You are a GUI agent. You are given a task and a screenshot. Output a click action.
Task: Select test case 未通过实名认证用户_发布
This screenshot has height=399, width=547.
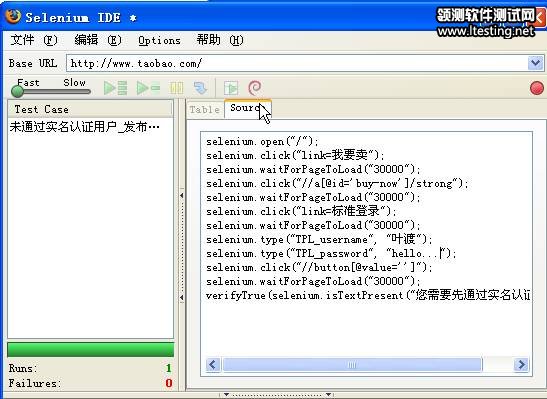(85, 127)
